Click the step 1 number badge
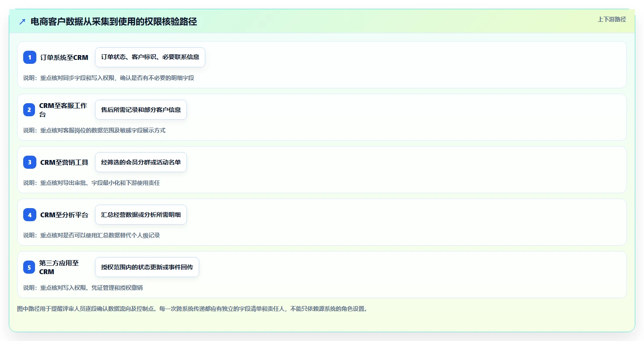The height and width of the screenshot is (341, 644). coord(30,57)
